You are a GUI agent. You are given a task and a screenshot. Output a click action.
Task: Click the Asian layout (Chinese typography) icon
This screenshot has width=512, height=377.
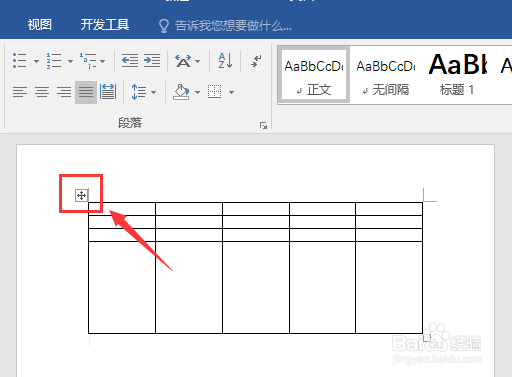point(183,61)
